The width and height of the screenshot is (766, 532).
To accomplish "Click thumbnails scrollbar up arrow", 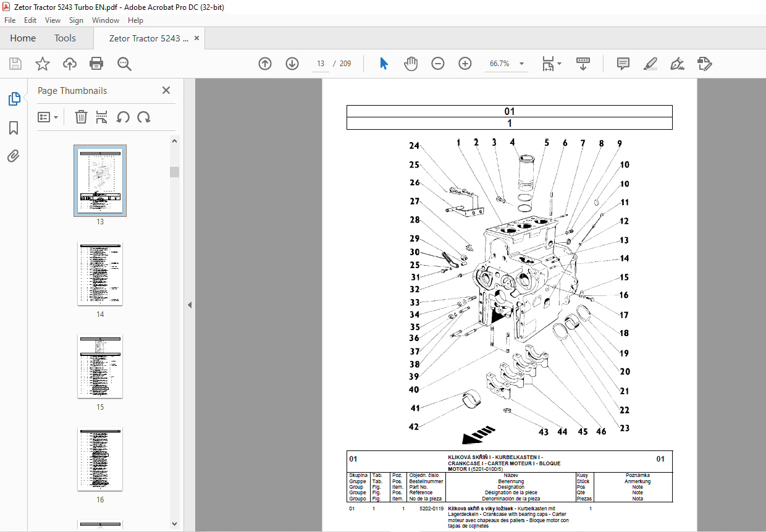I will [x=175, y=140].
